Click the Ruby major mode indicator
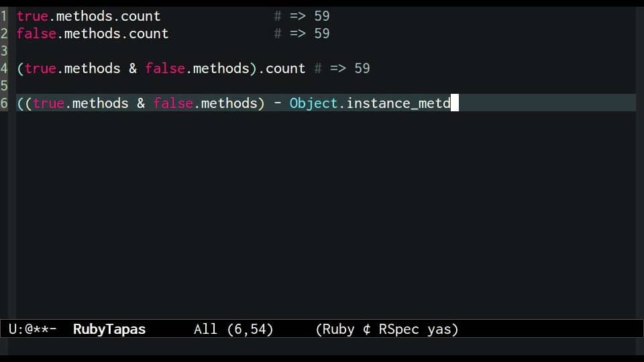The width and height of the screenshot is (644, 362). (338, 329)
